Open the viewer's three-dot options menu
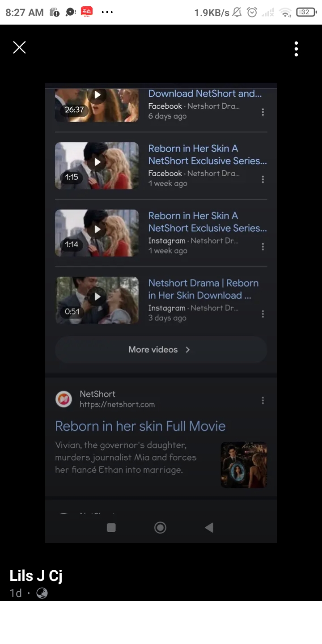The width and height of the screenshot is (322, 644). (296, 49)
